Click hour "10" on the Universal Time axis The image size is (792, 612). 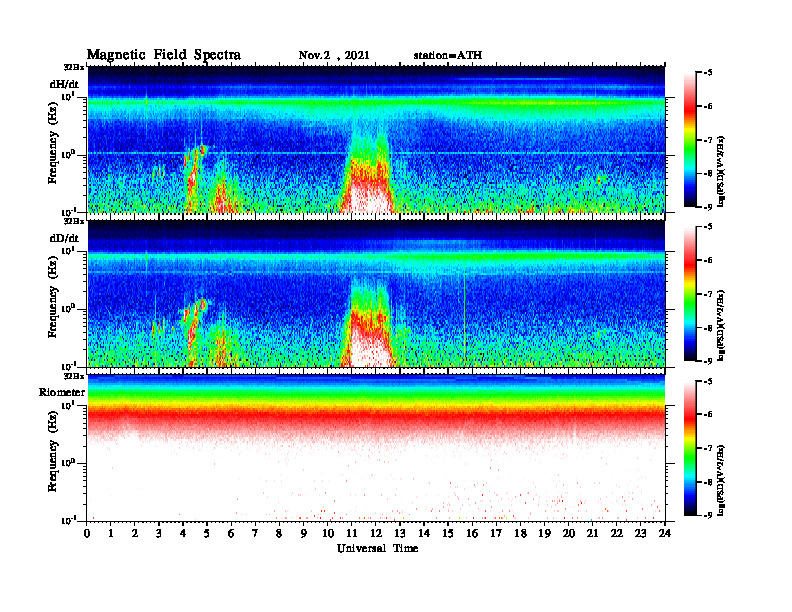328,533
